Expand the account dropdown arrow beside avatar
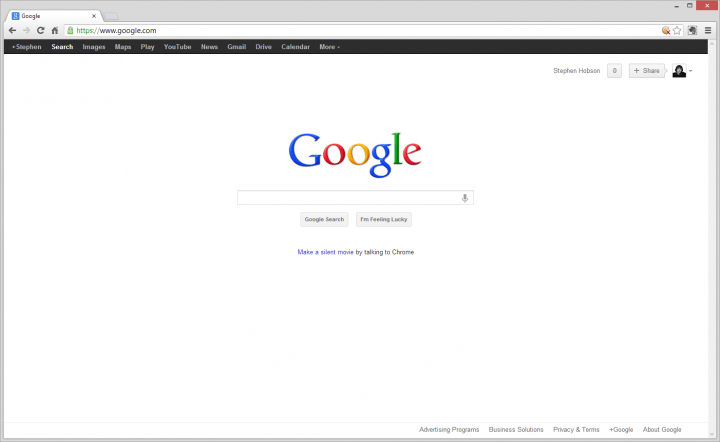The height and width of the screenshot is (442, 720). click(x=691, y=71)
